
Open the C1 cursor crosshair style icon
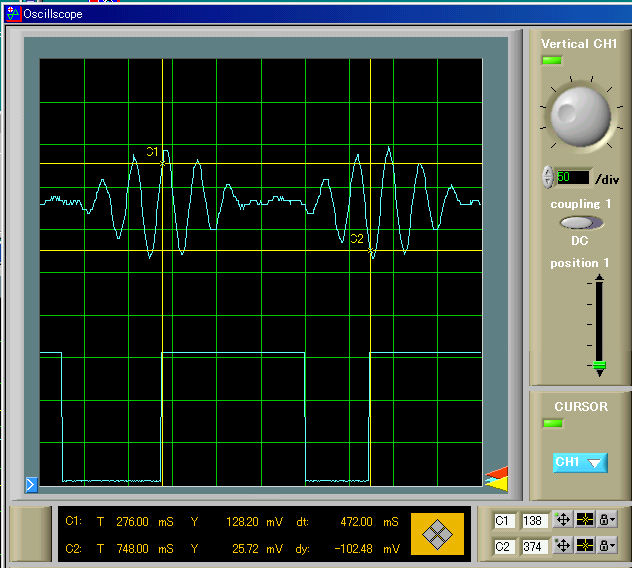584,520
